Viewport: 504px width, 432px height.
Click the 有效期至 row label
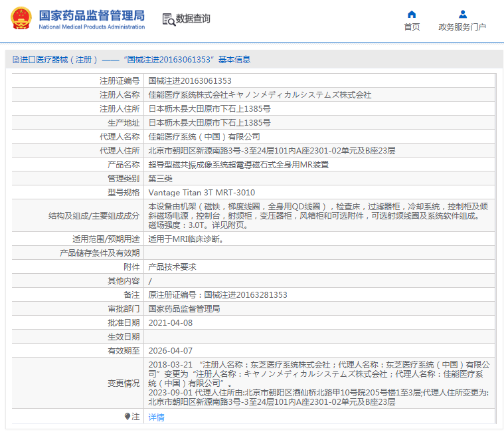124,351
